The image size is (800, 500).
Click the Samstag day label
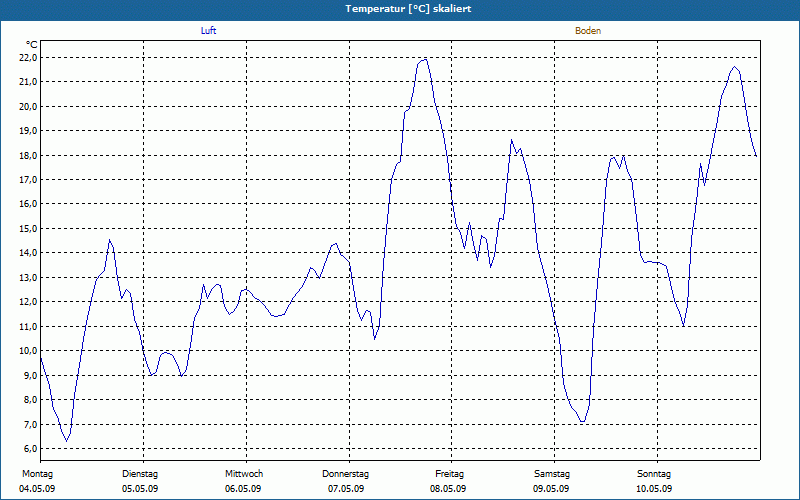(x=552, y=474)
